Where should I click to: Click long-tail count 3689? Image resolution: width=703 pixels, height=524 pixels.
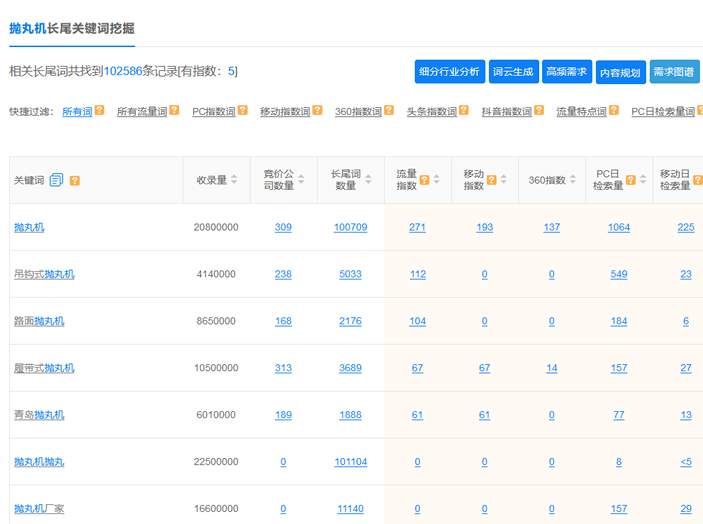click(x=351, y=368)
